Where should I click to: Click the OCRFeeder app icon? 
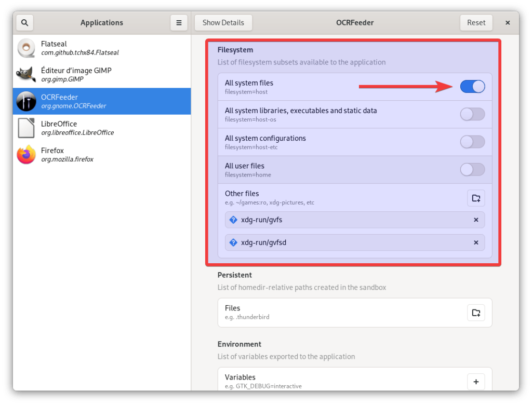(x=26, y=101)
